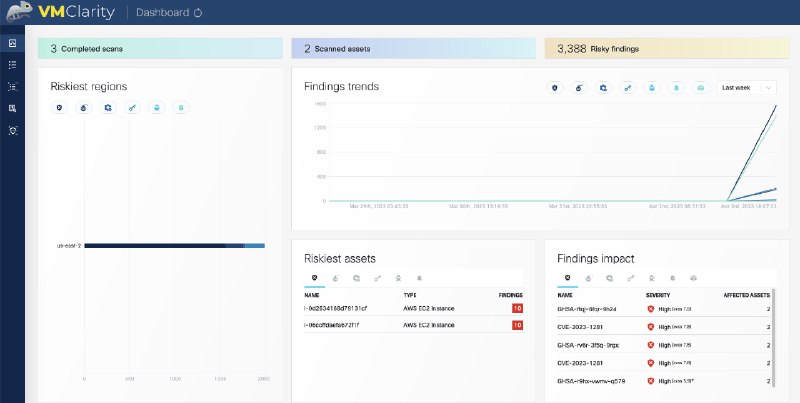Open the Last week time range dropdown
This screenshot has height=403, width=800.
pos(746,88)
